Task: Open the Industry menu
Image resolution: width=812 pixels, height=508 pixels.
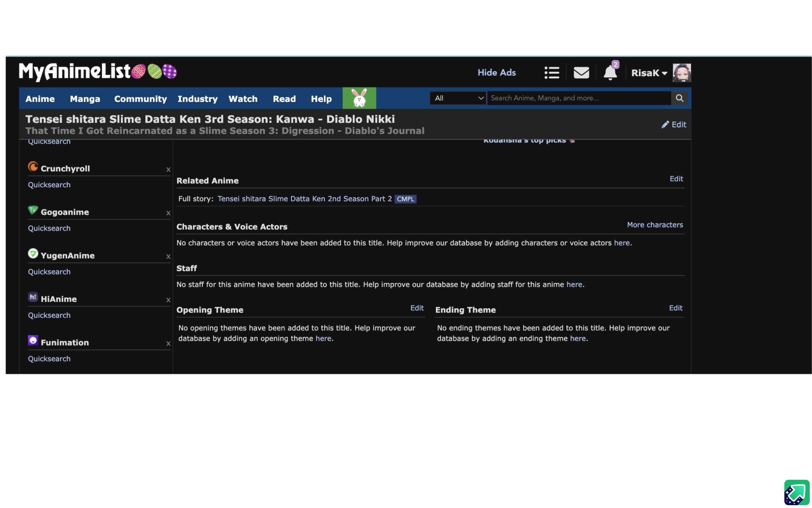Action: click(x=197, y=99)
